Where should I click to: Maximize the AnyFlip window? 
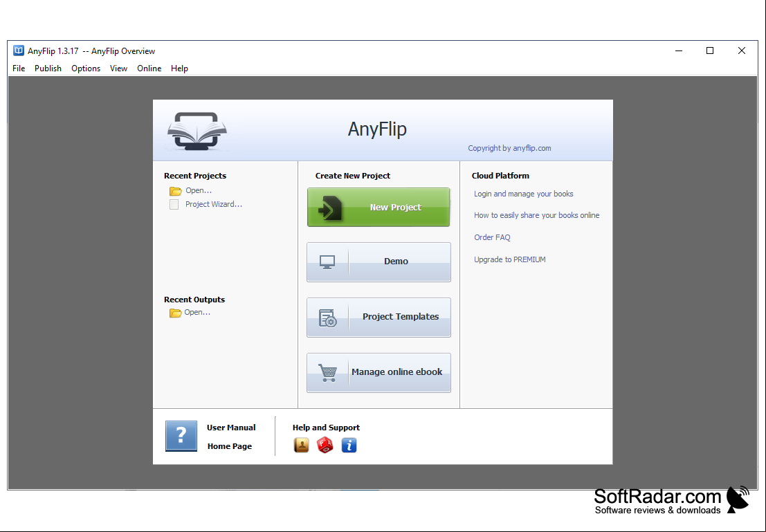click(x=710, y=51)
